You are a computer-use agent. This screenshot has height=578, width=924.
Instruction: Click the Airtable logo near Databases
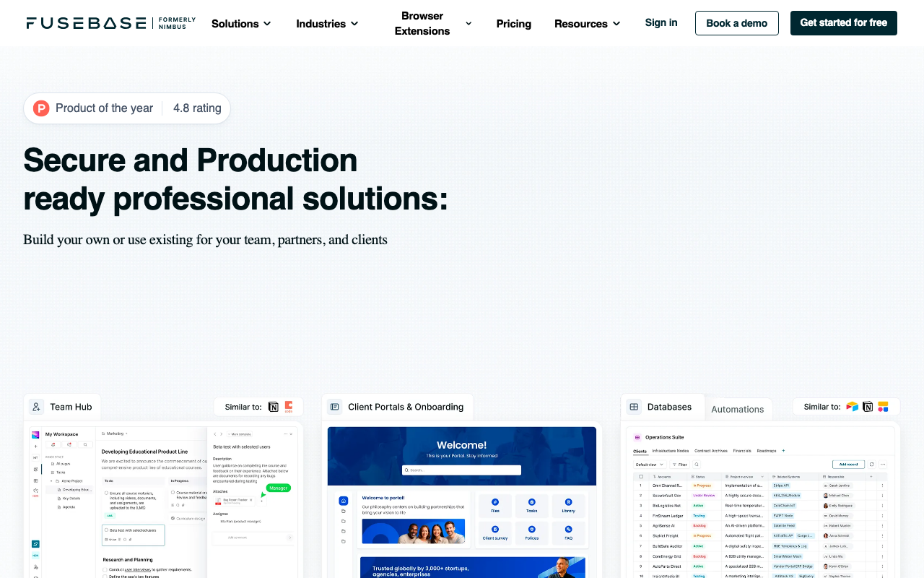click(853, 407)
